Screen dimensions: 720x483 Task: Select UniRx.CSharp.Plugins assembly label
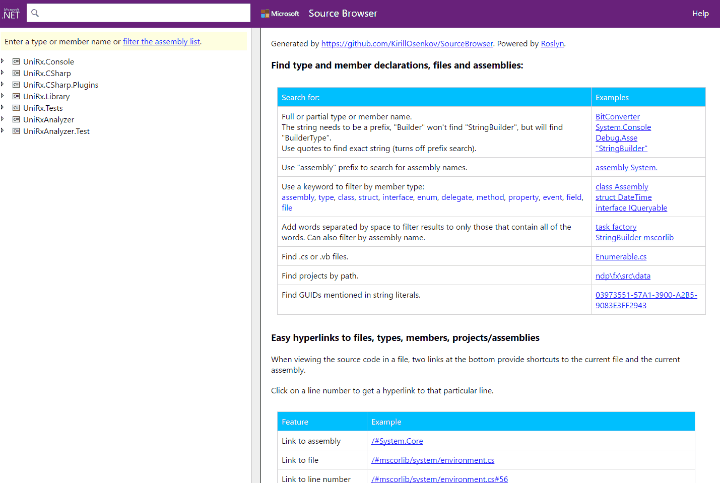click(61, 85)
